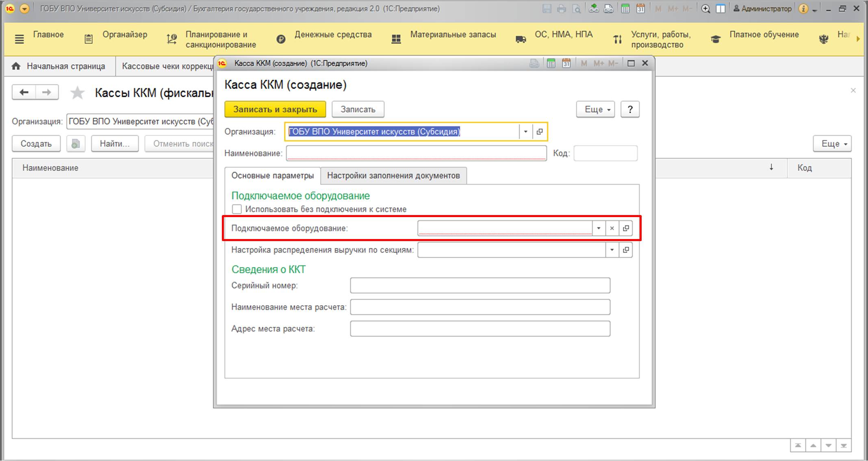Click the zoom magnifier icon in title bar

click(705, 9)
